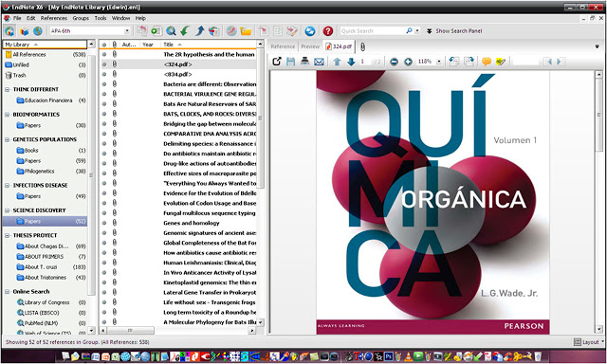Open Help with red question icon
The height and width of the screenshot is (364, 607).
tap(328, 31)
